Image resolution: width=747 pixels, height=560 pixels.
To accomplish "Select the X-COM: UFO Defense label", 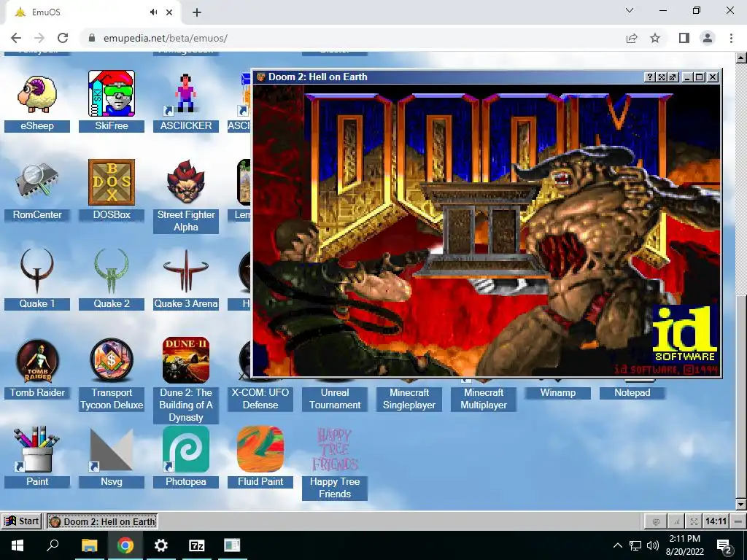I will [x=260, y=399].
